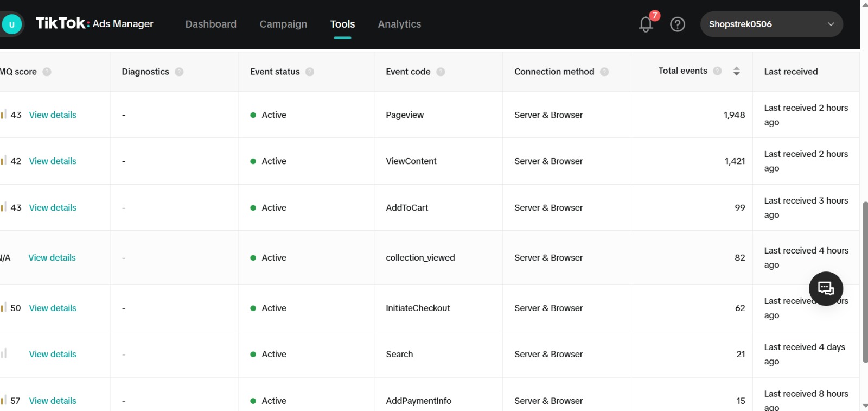This screenshot has height=411, width=868.
Task: Click the AddPaymentInfo event code
Action: coord(418,401)
